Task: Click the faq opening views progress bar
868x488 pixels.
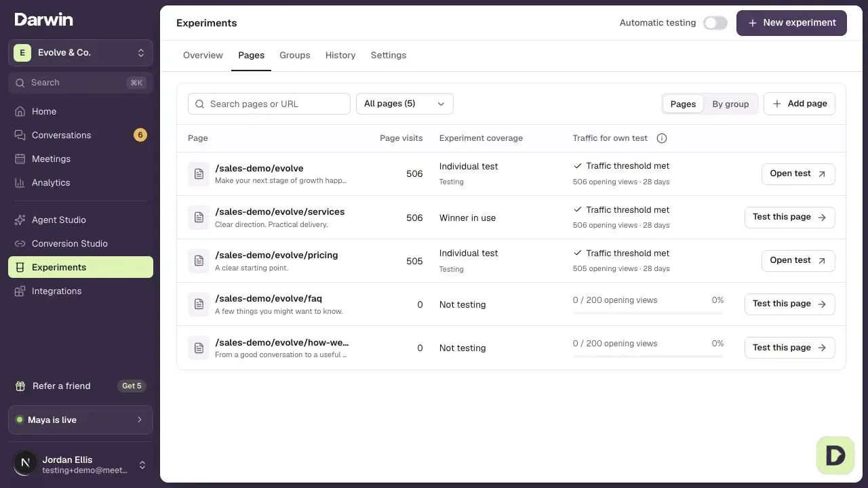Action: tap(648, 313)
